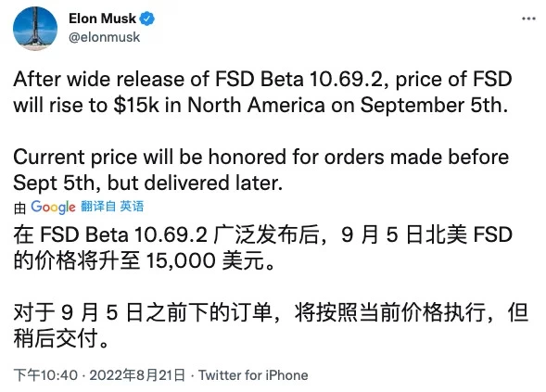
Task: Click the Chinese translation second paragraph
Action: [x=271, y=325]
